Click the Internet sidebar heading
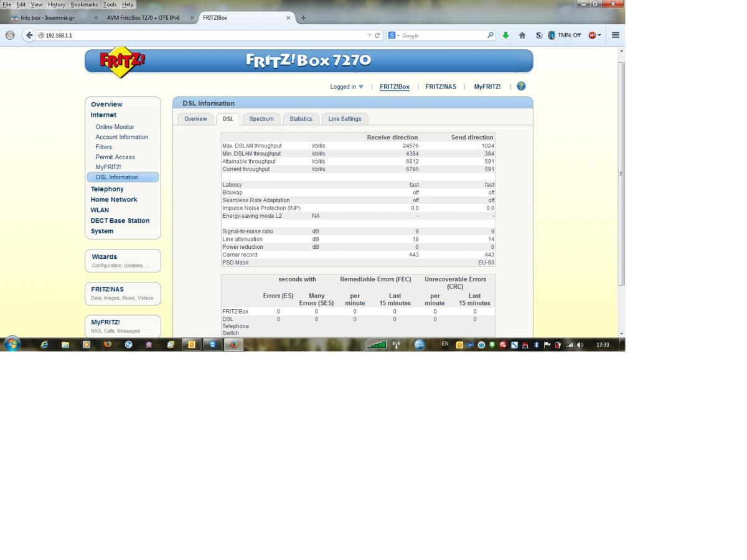The width and height of the screenshot is (747, 560). pyautogui.click(x=103, y=115)
